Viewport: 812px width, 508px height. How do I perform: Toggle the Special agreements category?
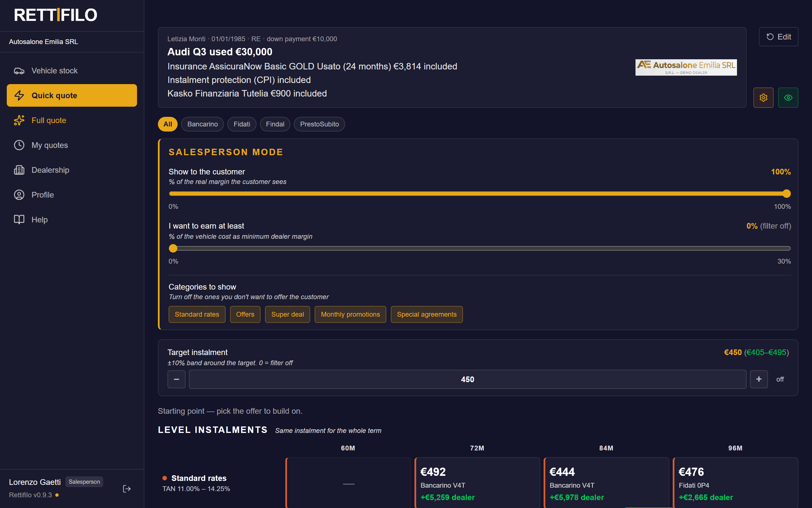(427, 314)
